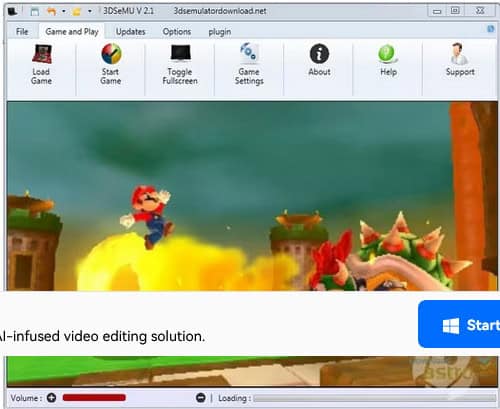Start the game with Start Game icon
This screenshot has height=409, width=500.
tap(111, 54)
